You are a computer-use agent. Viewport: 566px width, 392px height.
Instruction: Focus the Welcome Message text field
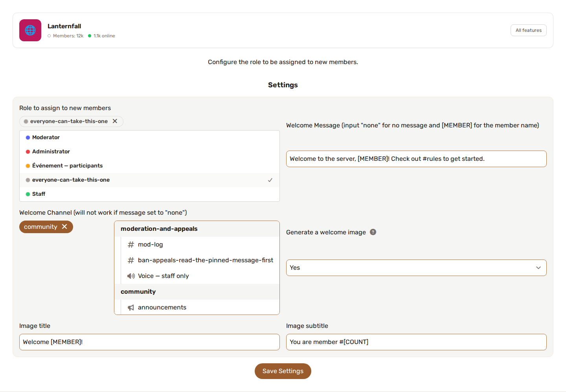point(416,159)
